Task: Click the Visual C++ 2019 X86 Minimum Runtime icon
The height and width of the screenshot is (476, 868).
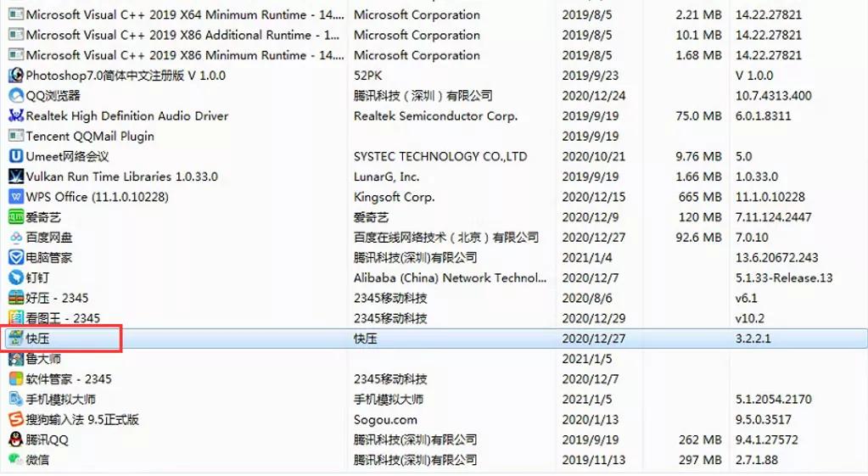Action: [17, 55]
